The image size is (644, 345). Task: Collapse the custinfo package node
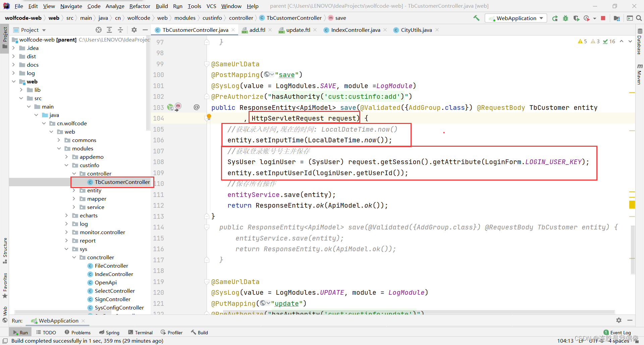(66, 165)
